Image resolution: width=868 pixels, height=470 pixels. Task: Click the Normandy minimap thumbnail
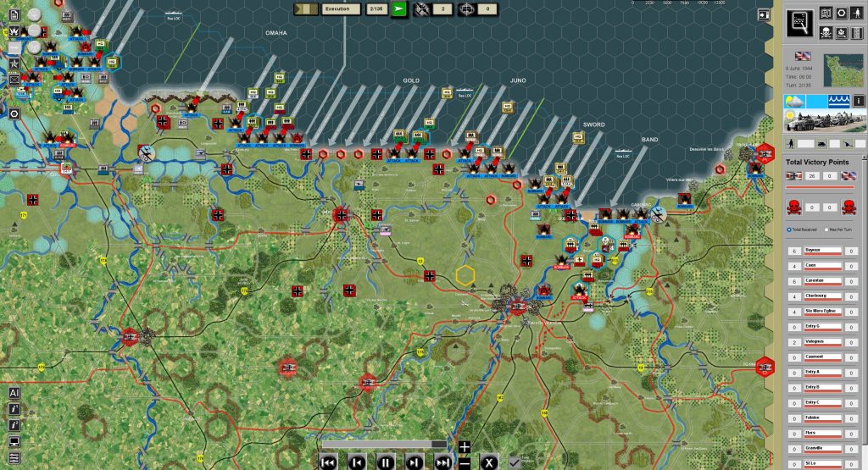[x=842, y=70]
